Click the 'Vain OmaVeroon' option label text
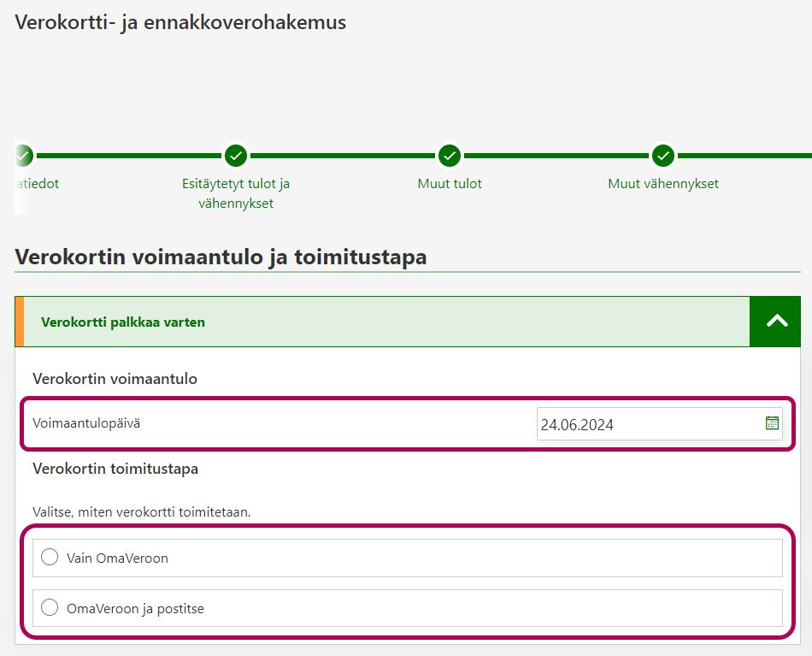 (x=117, y=558)
